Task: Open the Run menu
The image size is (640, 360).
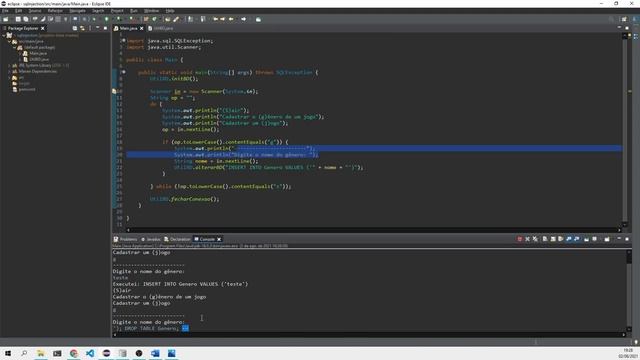Action: (x=134, y=11)
